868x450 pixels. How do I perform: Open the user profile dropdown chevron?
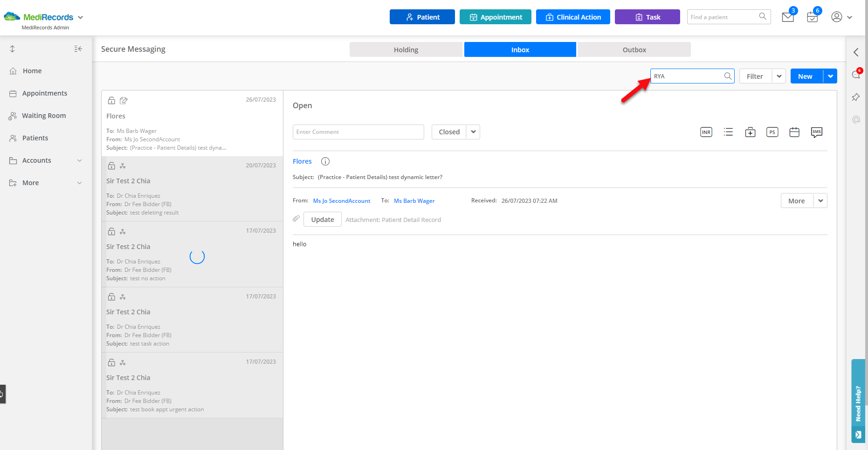click(x=849, y=17)
